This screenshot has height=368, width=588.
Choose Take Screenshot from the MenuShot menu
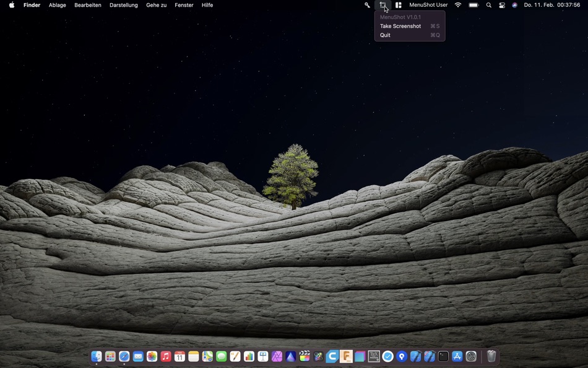pyautogui.click(x=410, y=26)
